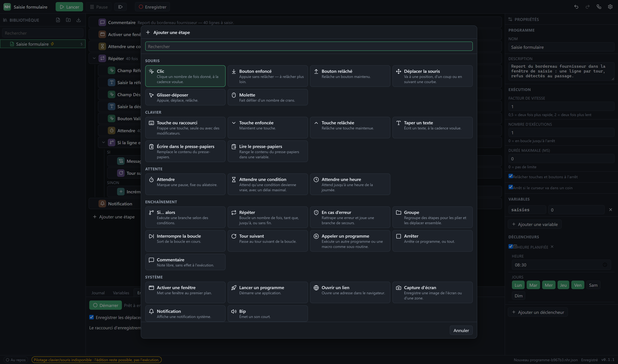Add a Déplacer la souris step

432,76
